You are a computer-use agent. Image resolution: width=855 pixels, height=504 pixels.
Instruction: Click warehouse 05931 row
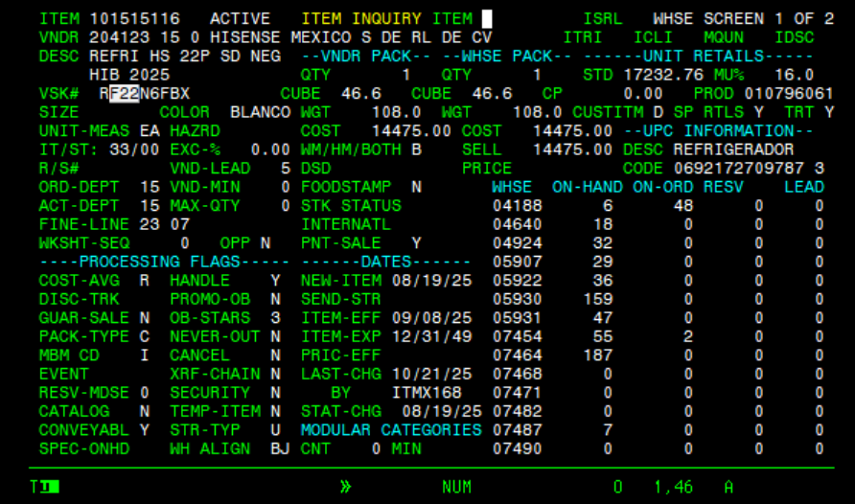[x=658, y=318]
